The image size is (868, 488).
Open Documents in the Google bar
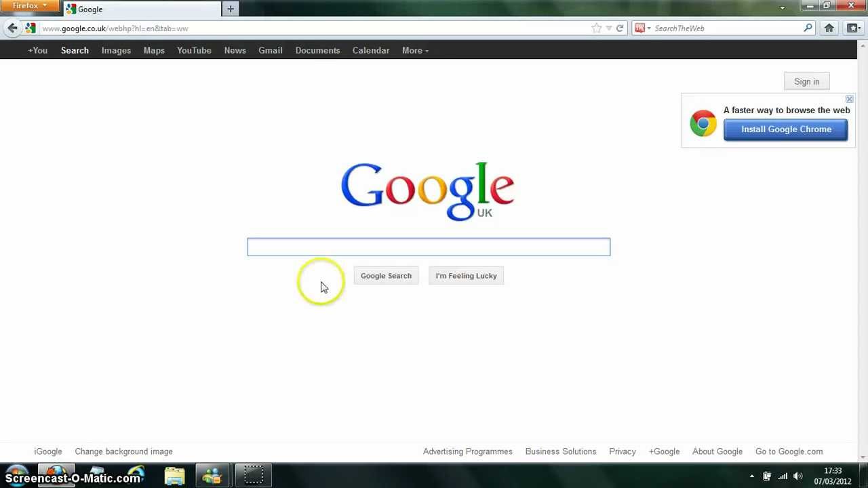point(317,50)
